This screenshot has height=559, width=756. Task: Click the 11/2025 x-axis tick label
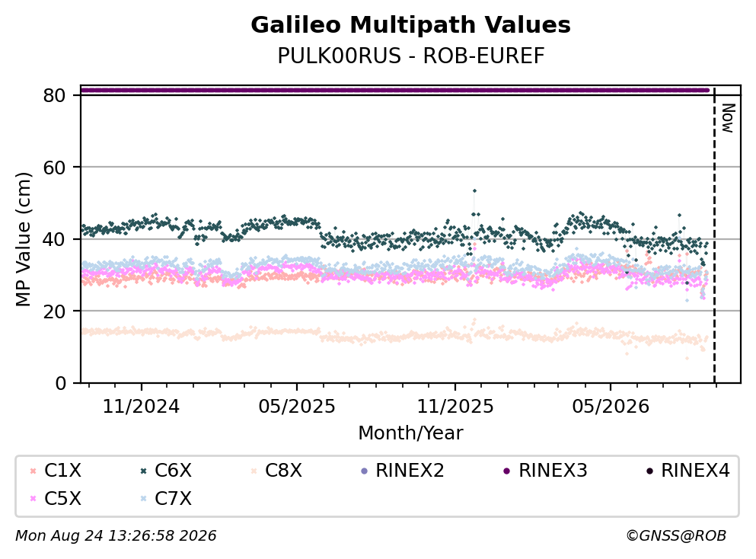point(455,407)
